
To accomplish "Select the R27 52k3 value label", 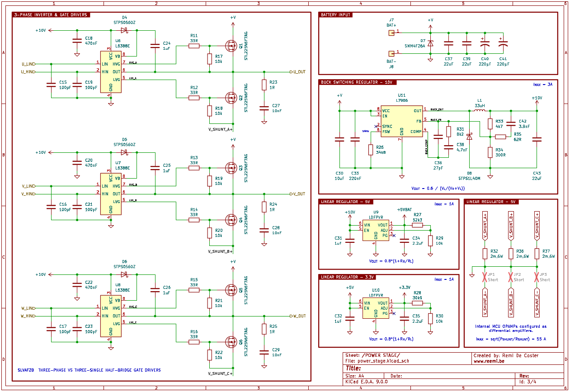I will tap(417, 220).
